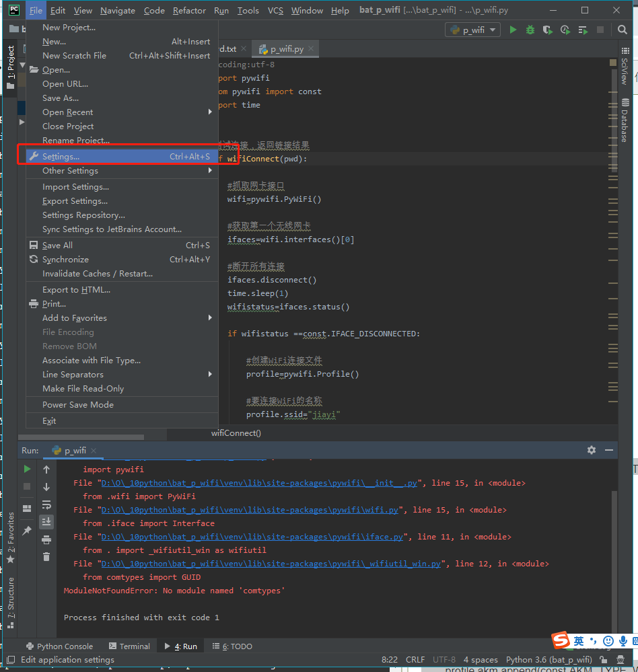Image resolution: width=638 pixels, height=672 pixels.
Task: Choose Exit in the File menu
Action: point(122,421)
